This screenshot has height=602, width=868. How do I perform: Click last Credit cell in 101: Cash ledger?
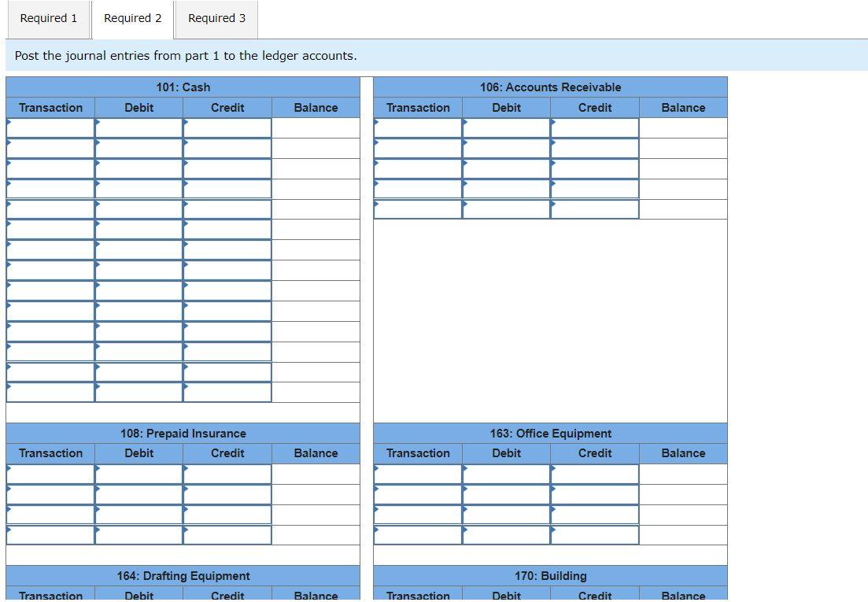pyautogui.click(x=227, y=392)
